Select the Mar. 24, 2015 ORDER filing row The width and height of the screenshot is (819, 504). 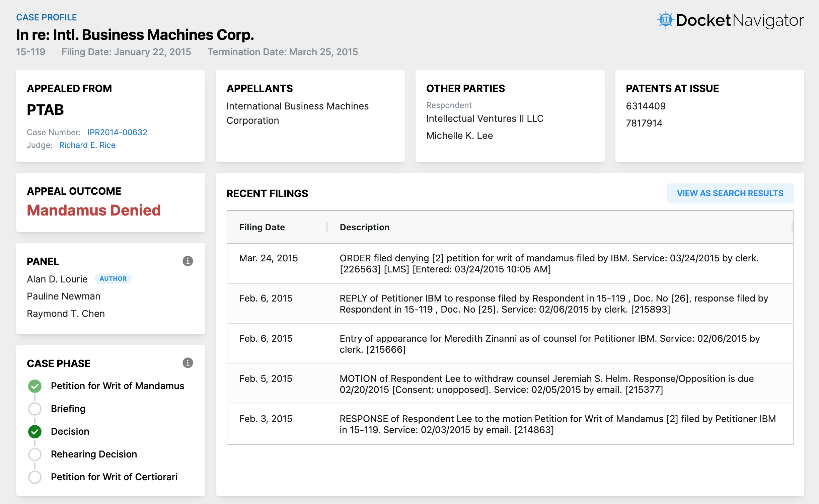pyautogui.click(x=510, y=263)
